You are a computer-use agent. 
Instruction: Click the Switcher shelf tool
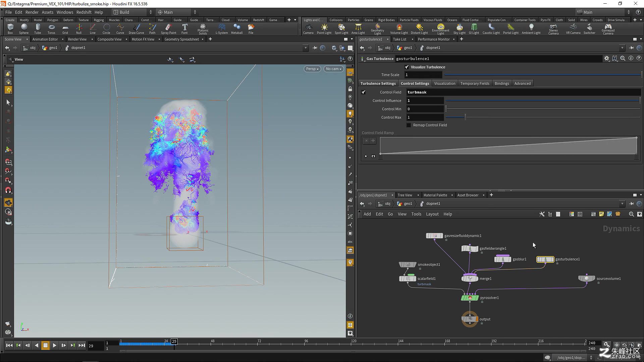pyautogui.click(x=589, y=29)
